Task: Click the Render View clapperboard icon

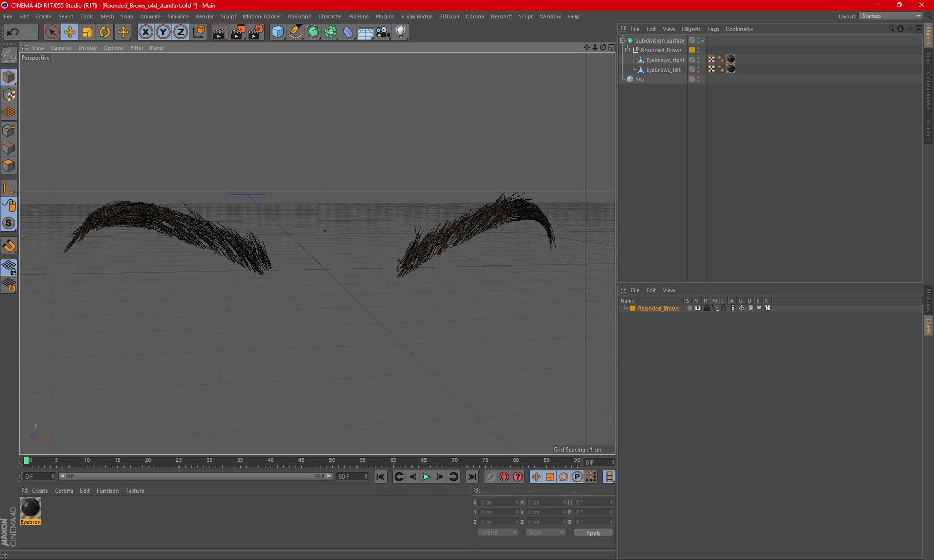Action: tap(219, 32)
